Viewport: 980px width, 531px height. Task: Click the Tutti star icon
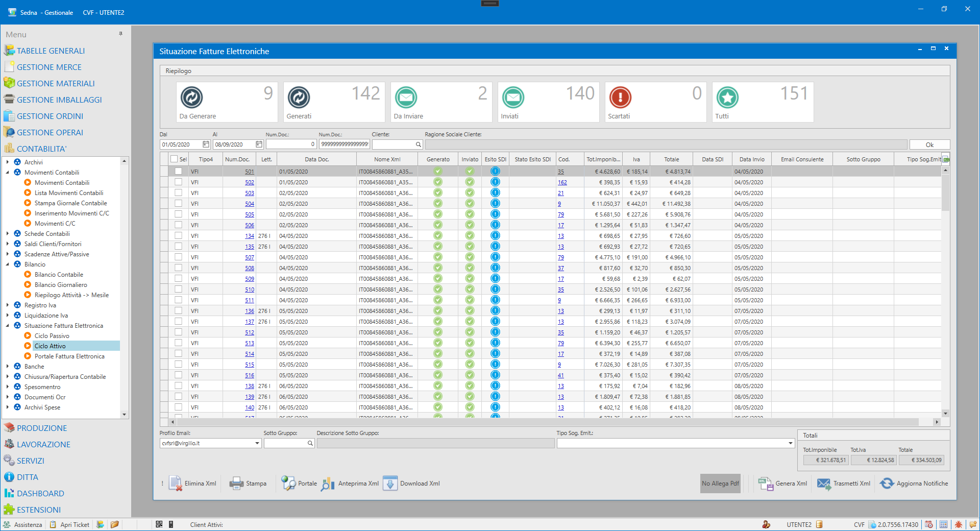tap(728, 98)
